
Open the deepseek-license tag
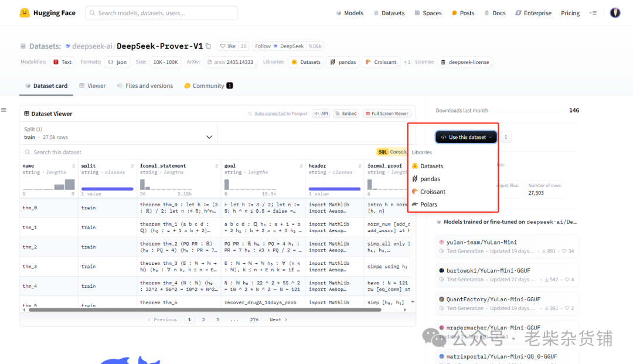click(x=465, y=62)
